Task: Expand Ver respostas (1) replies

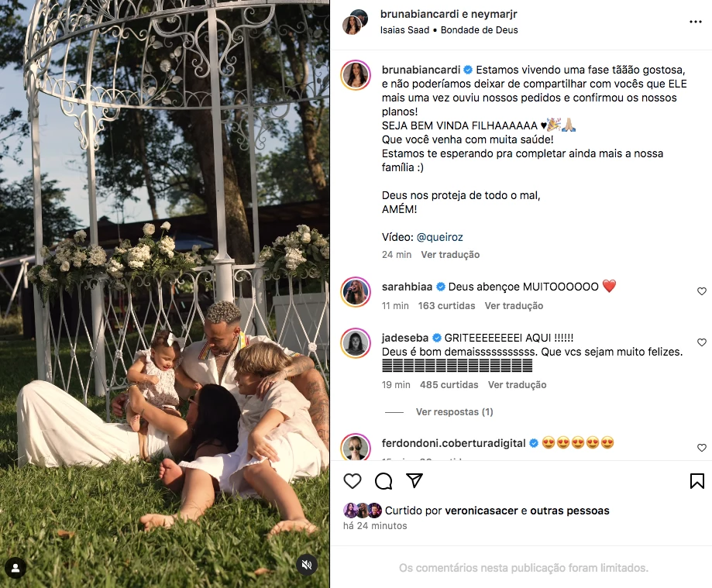Action: tap(454, 412)
